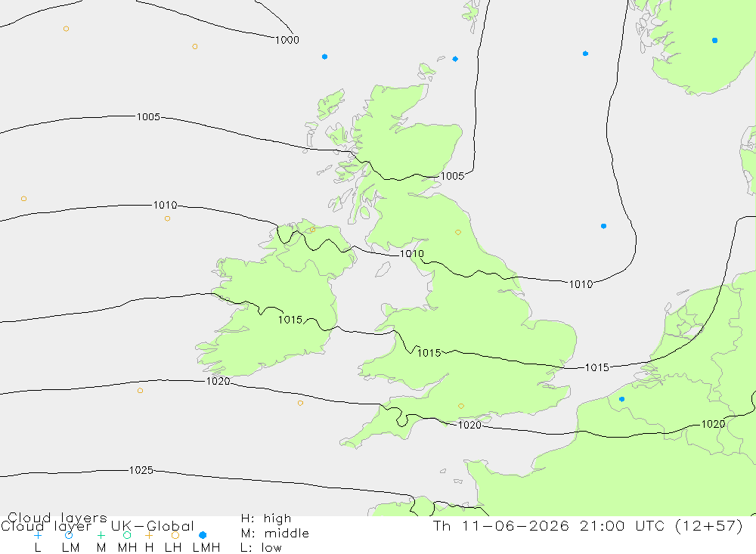
Task: Click the 'MH' legend label
Action: point(127,548)
